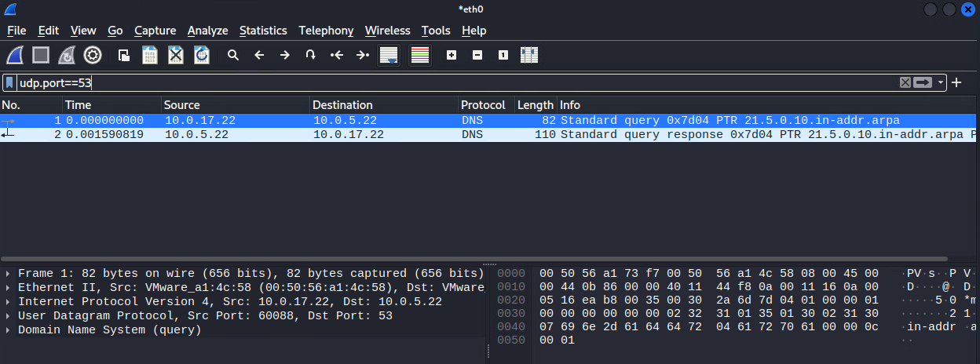This screenshot has width=980, height=364.
Task: Go to specified packet icon
Action: click(x=311, y=55)
